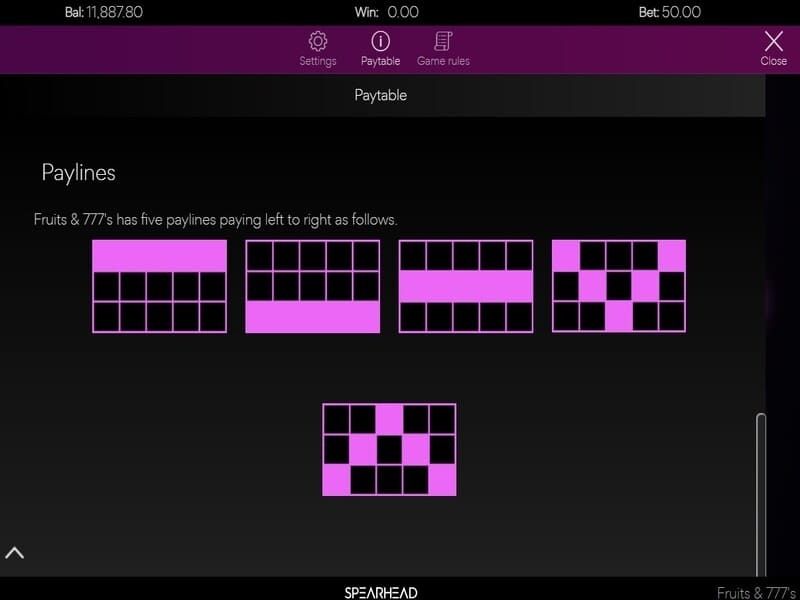800x600 pixels.
Task: Click the Paytable info circle icon
Action: (x=380, y=41)
